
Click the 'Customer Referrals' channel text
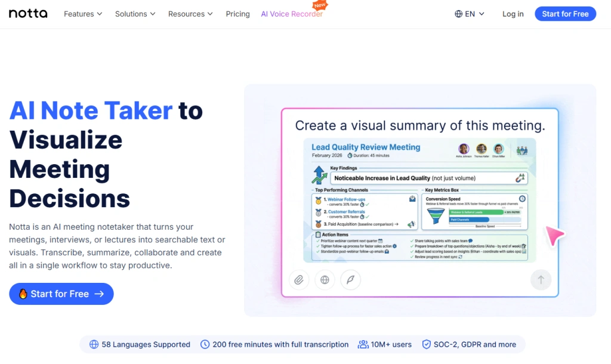347,212
